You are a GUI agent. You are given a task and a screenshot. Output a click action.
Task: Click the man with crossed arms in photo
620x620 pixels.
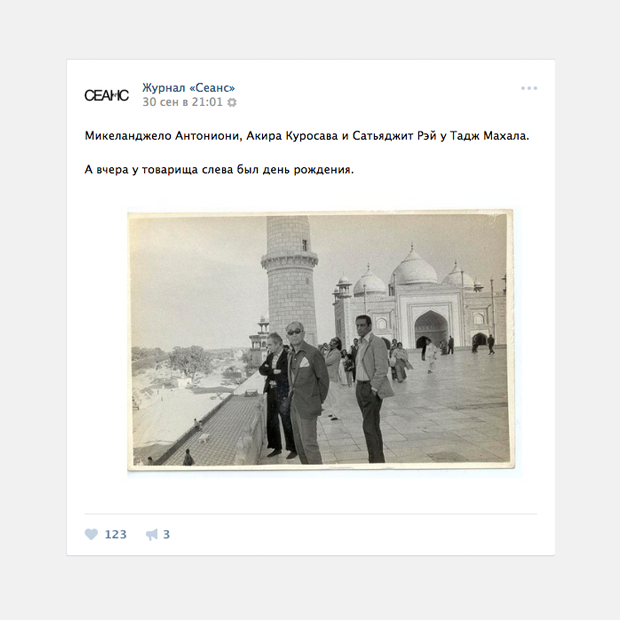click(x=276, y=395)
